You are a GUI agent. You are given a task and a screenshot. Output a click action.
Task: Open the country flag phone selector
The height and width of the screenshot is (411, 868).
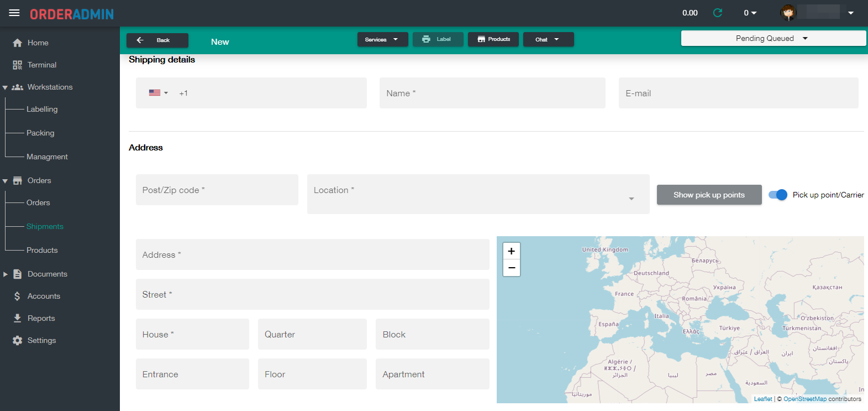(x=158, y=93)
